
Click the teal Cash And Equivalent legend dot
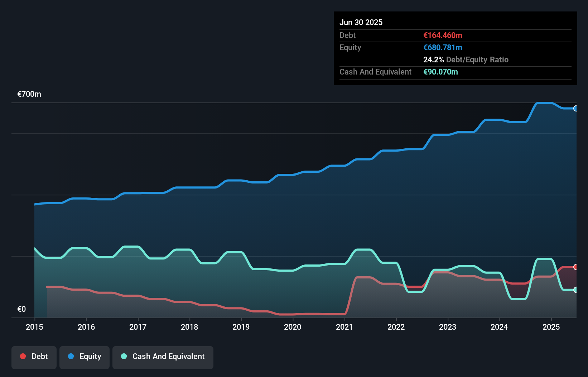click(x=124, y=356)
